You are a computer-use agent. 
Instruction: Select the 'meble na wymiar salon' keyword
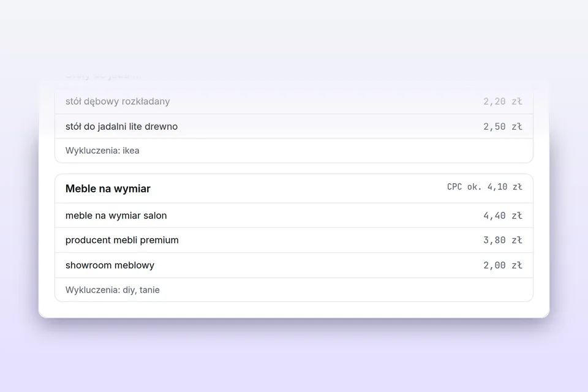116,216
